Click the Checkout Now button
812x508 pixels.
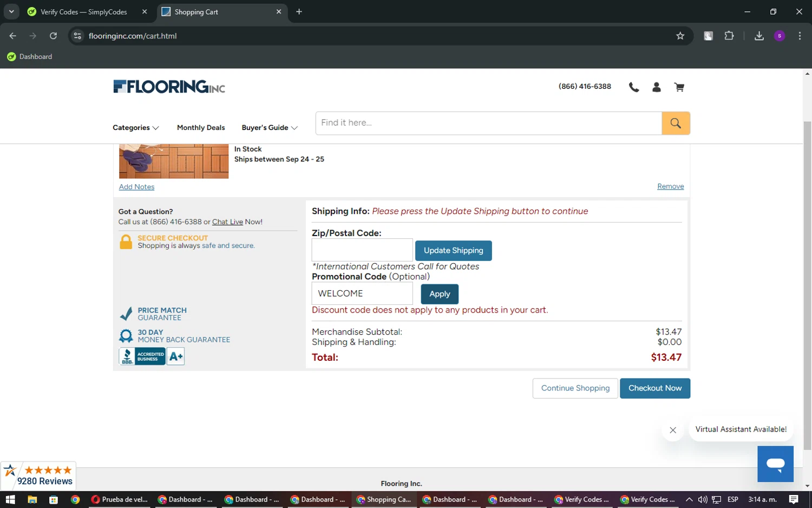tap(654, 388)
